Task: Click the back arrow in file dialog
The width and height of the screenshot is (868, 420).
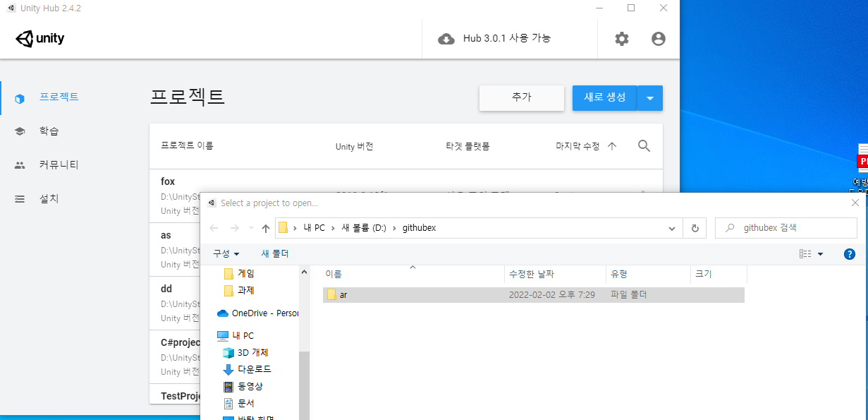Action: coord(214,228)
